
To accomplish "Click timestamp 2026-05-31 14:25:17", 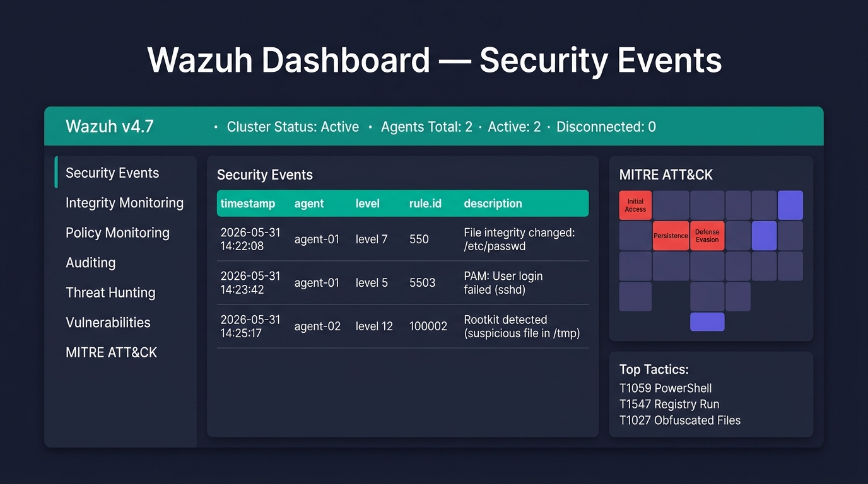I will 250,326.
